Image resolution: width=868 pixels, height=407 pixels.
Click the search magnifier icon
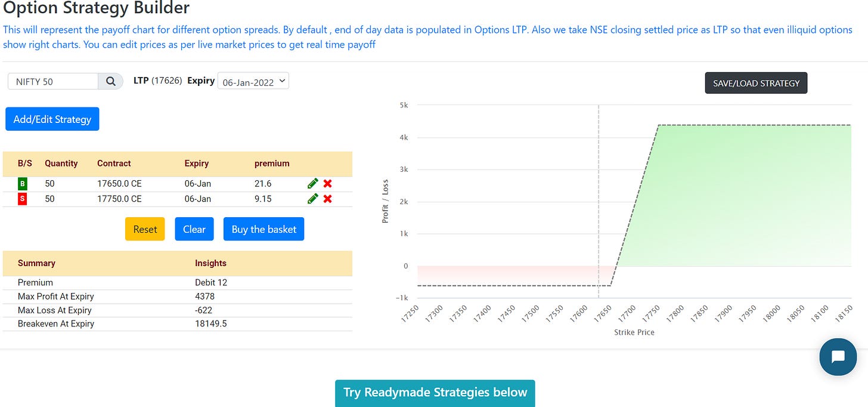[110, 81]
